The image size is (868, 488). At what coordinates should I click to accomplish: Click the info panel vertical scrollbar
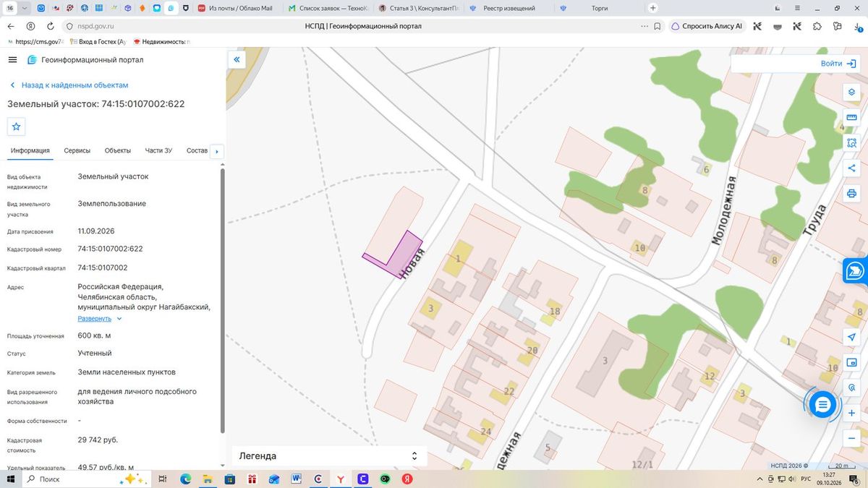pyautogui.click(x=222, y=300)
